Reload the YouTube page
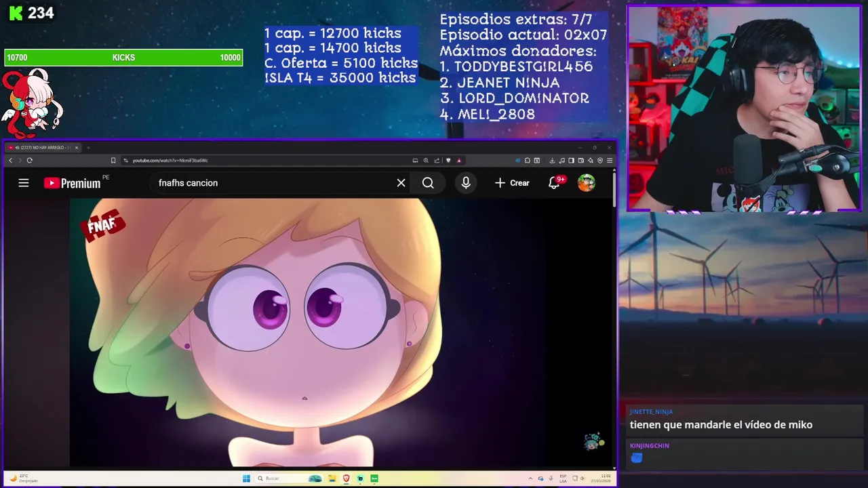868x488 pixels. pyautogui.click(x=29, y=161)
